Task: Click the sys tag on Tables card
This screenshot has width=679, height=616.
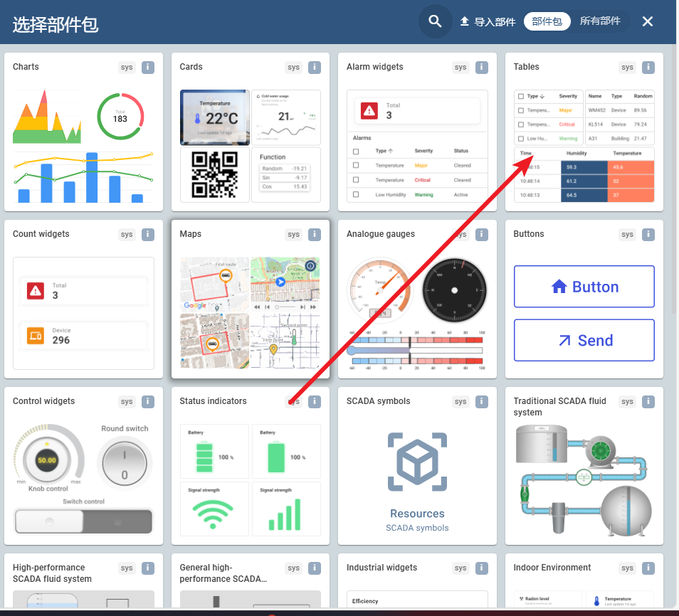Action: [x=627, y=67]
